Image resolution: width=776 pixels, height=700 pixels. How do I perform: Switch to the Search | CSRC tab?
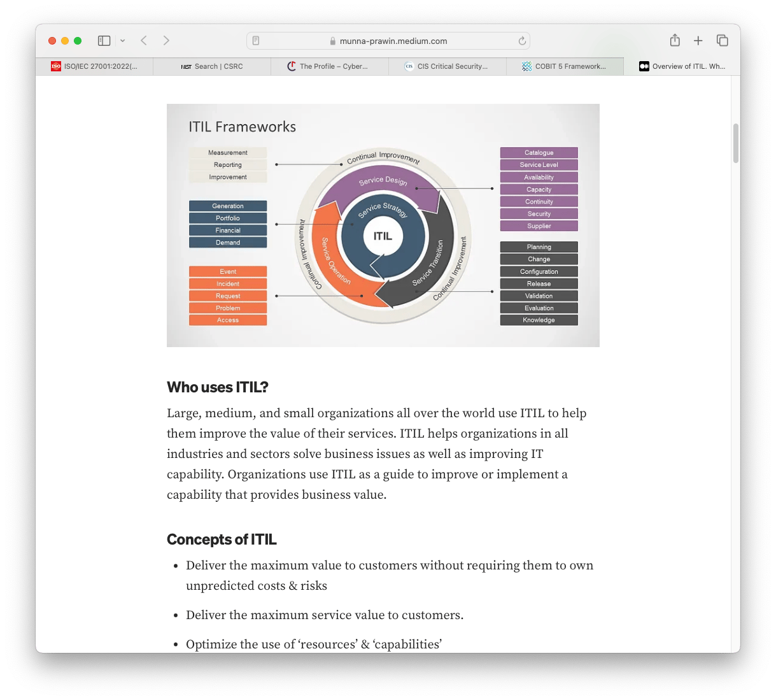tap(212, 66)
